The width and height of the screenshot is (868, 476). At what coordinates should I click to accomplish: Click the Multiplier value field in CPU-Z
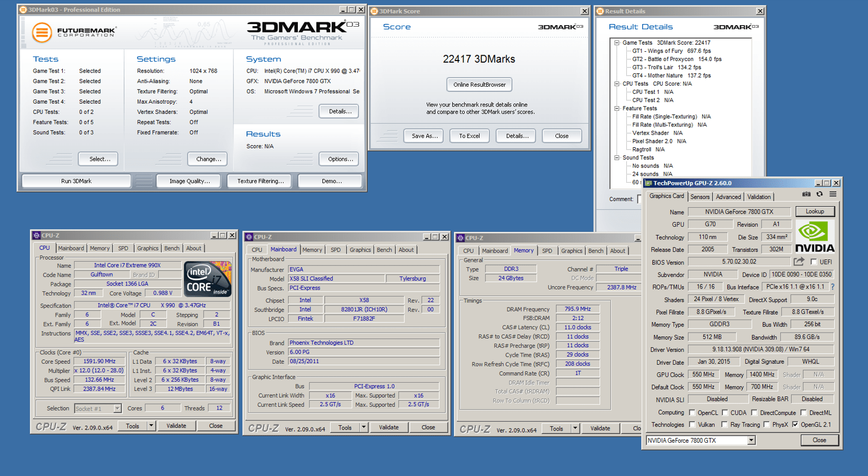coord(99,371)
